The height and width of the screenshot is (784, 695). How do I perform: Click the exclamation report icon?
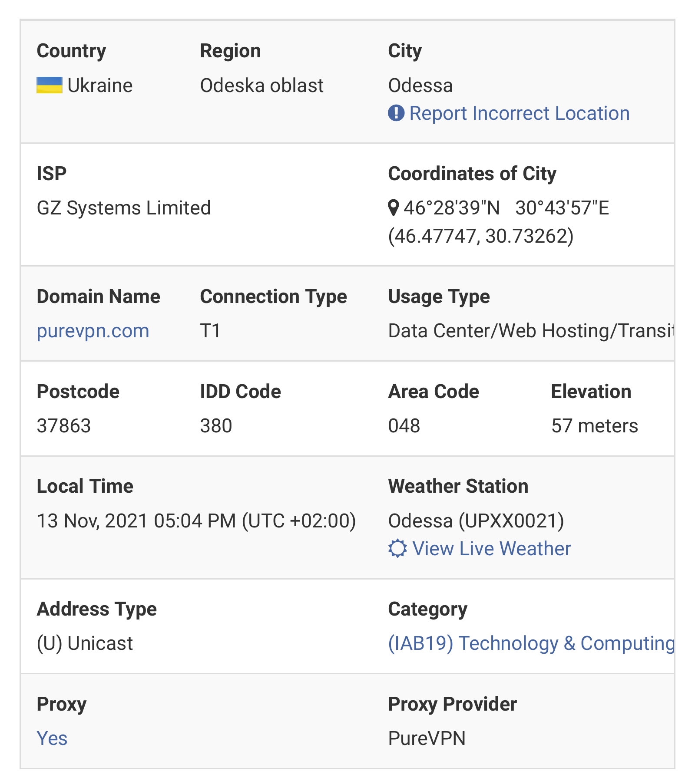[396, 113]
